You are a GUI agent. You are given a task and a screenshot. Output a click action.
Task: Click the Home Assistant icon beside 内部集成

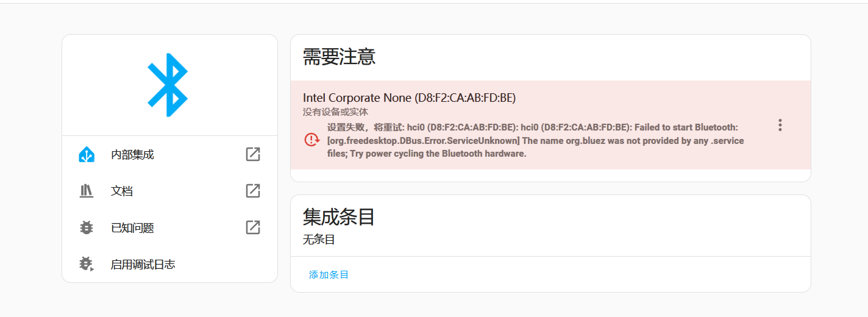click(x=87, y=155)
